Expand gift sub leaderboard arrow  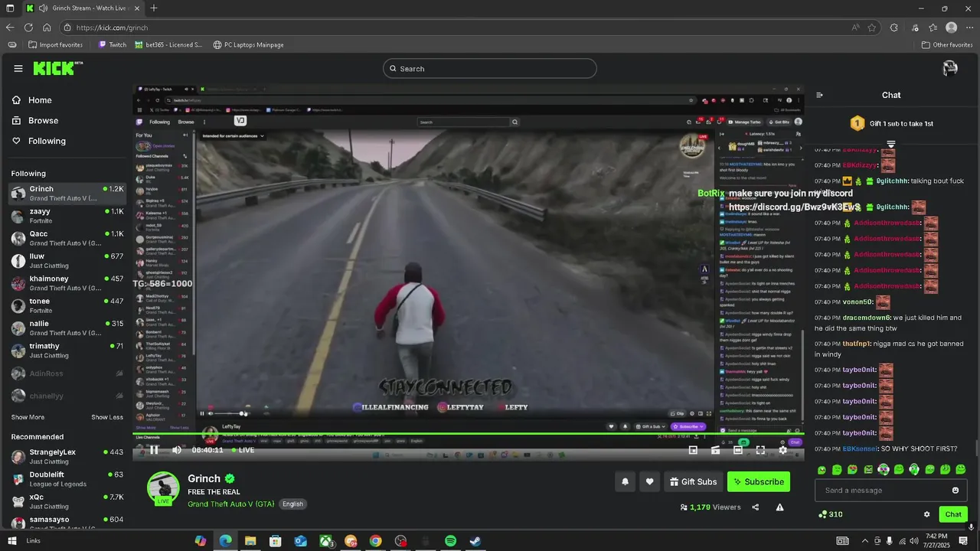click(891, 143)
